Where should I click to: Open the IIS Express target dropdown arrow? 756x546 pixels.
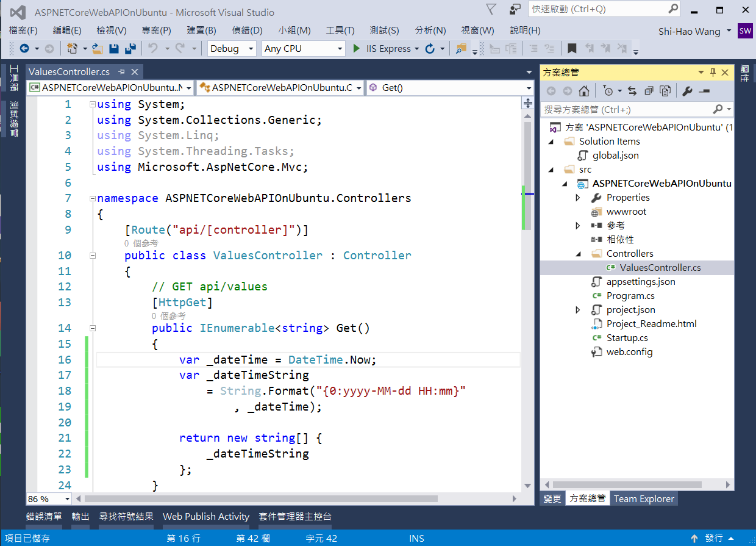click(x=416, y=49)
